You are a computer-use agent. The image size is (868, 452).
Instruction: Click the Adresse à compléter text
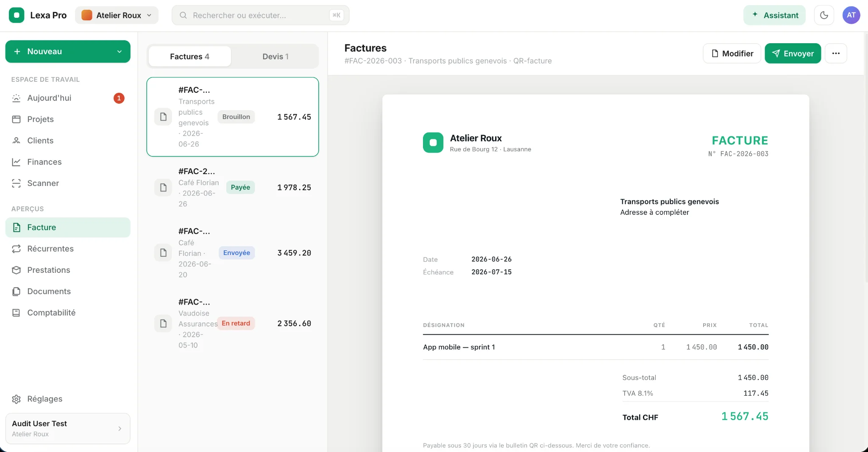pyautogui.click(x=654, y=212)
